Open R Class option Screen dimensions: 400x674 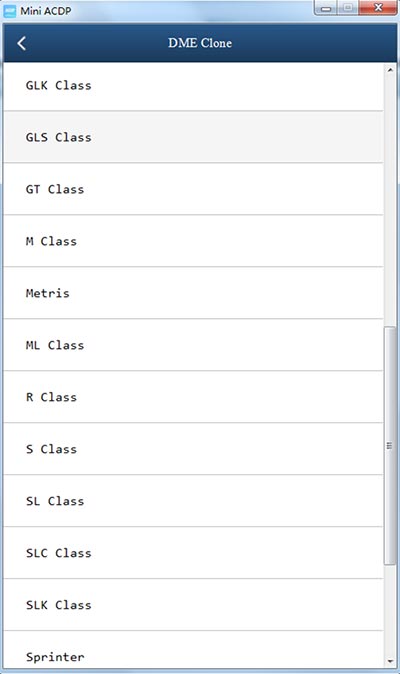[x=193, y=397]
